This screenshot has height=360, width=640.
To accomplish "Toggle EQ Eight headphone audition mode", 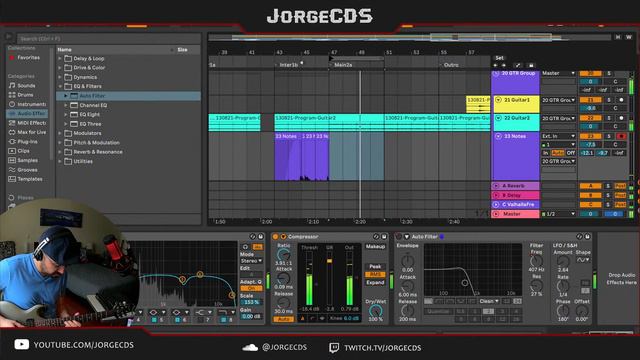I will click(x=245, y=247).
